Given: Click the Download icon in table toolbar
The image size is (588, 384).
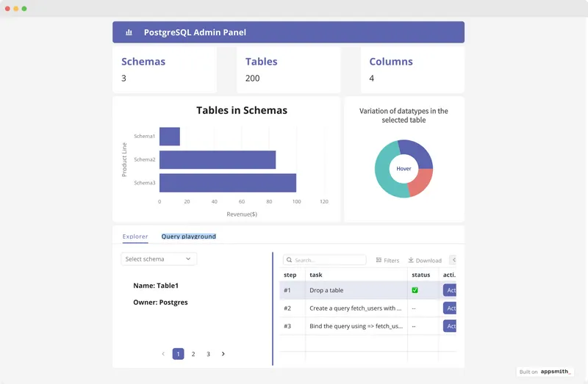Looking at the screenshot, I should [x=411, y=260].
